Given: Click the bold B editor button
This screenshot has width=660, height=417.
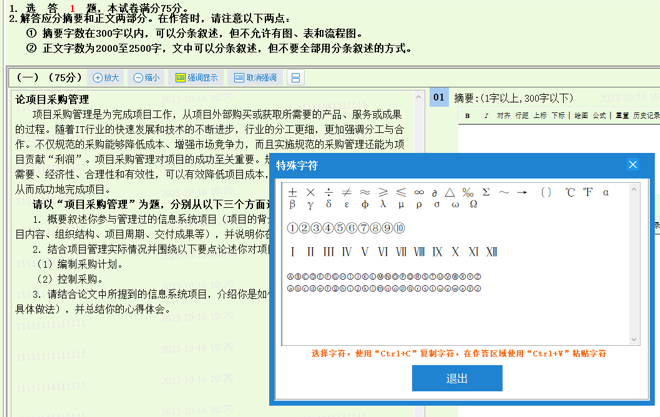Looking at the screenshot, I should (x=468, y=116).
